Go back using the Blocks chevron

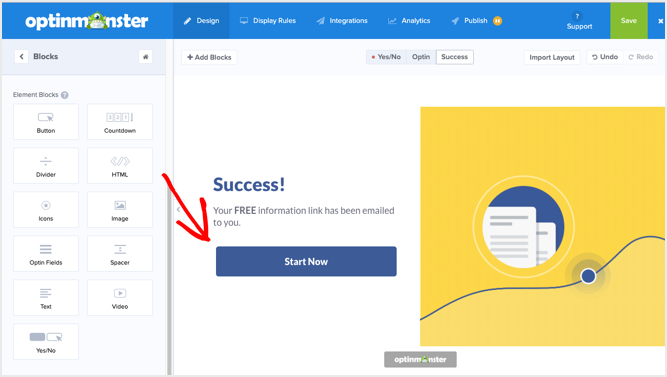[21, 57]
